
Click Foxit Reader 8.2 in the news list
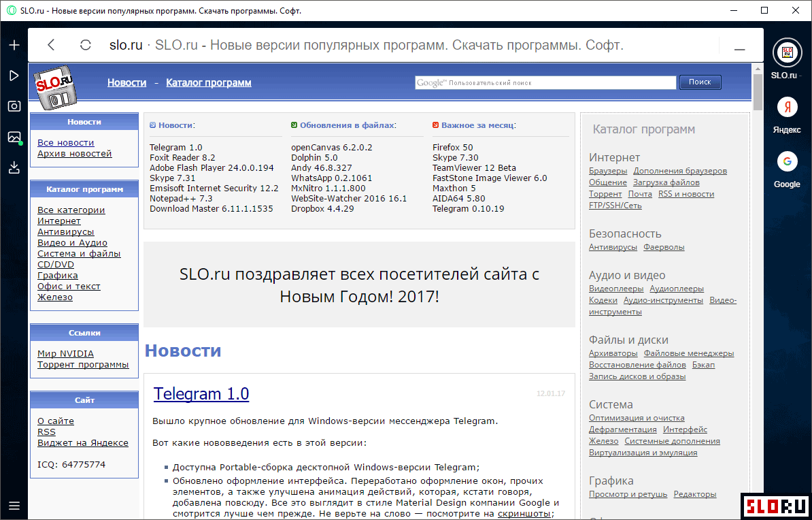(x=182, y=158)
